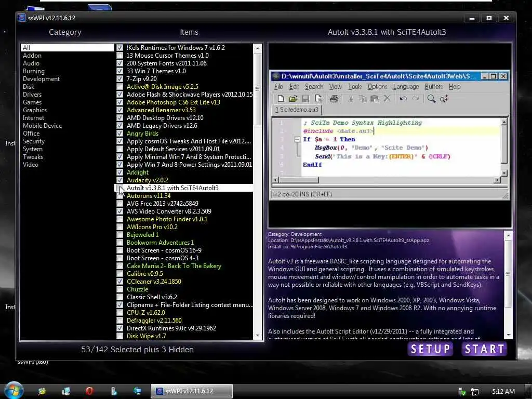This screenshot has height=399, width=532.
Task: Check Apply Default Services v2011.09.01
Action: tap(120, 149)
